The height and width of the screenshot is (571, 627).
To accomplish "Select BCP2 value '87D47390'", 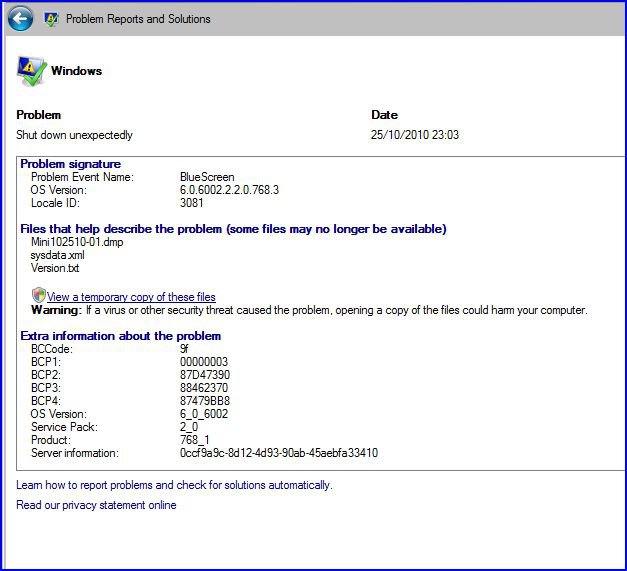I will coord(205,375).
